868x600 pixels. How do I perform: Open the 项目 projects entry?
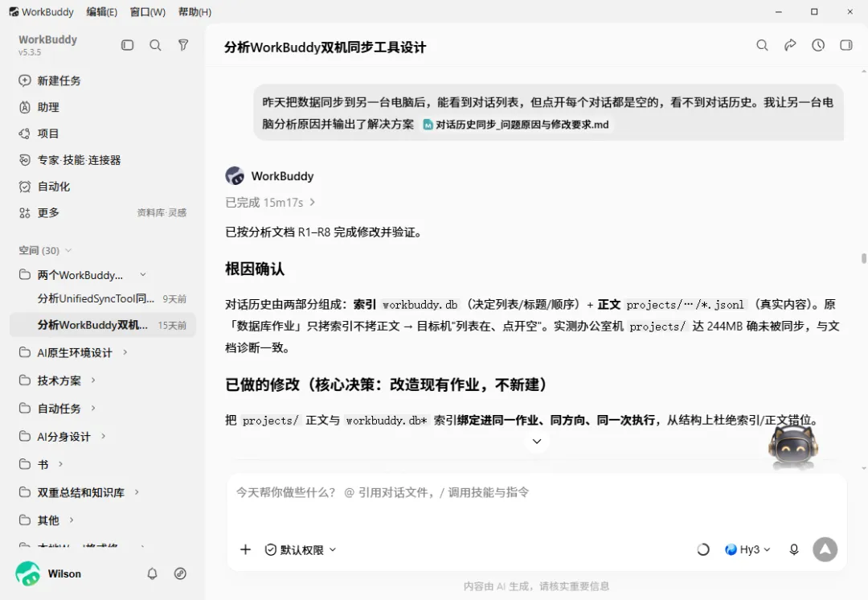point(39,134)
